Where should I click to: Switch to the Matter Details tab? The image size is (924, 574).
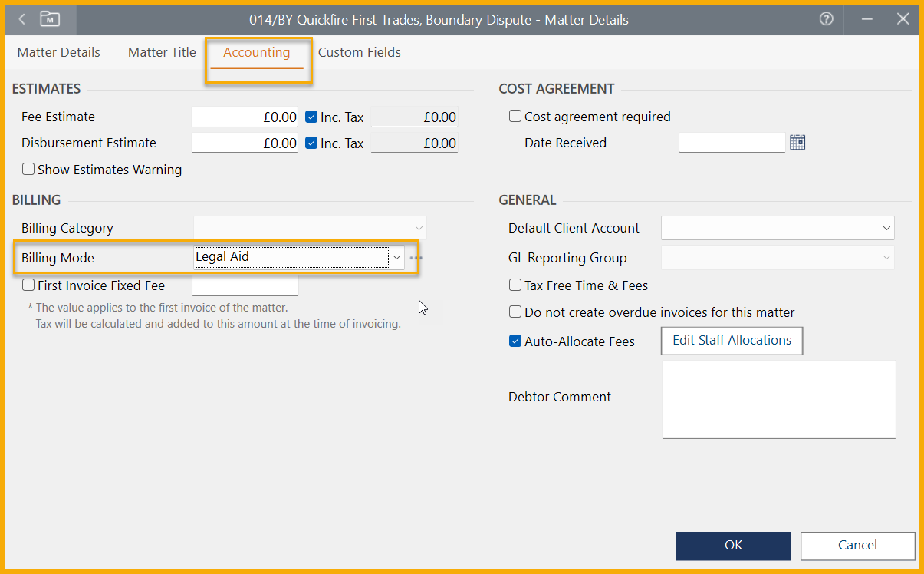(x=59, y=53)
